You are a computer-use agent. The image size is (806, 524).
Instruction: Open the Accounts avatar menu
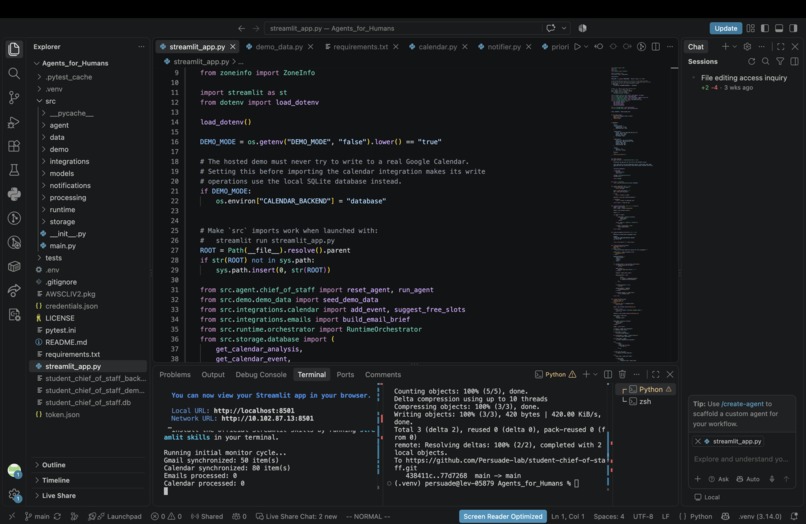(x=14, y=471)
